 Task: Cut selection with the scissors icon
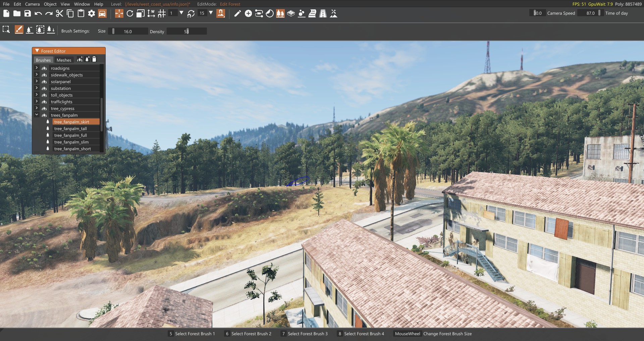[59, 13]
